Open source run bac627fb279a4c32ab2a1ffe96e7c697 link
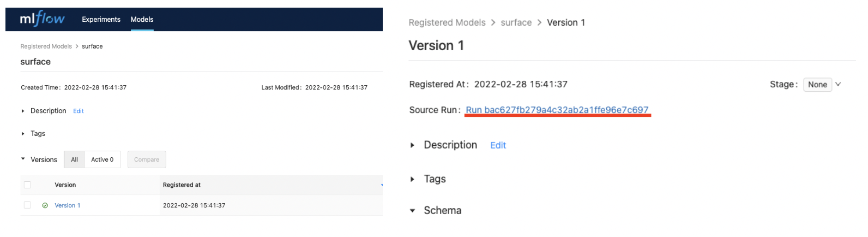868x237 pixels. (557, 110)
